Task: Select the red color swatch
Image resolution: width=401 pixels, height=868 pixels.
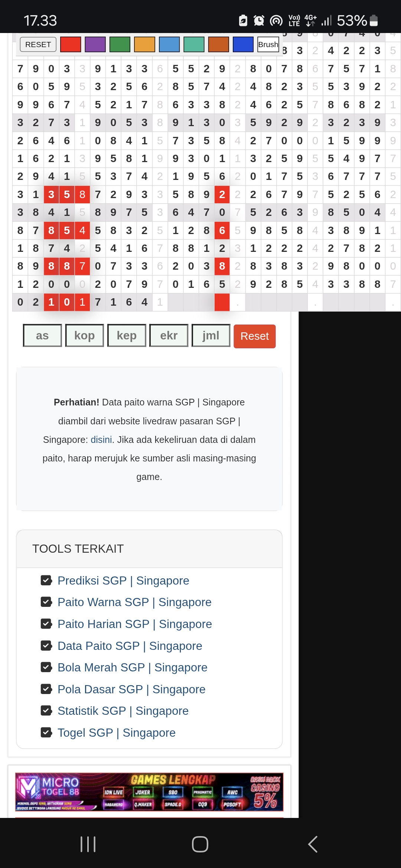Action: pyautogui.click(x=71, y=45)
